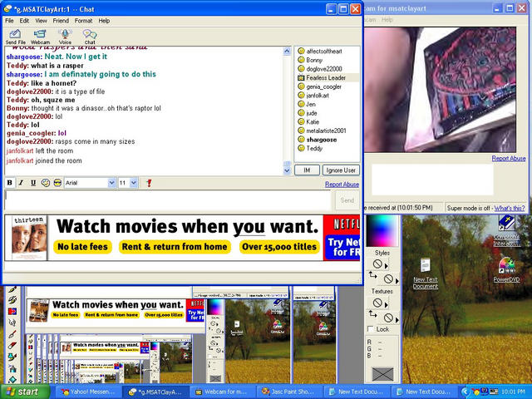Select shargoose in the user list
This screenshot has width=532, height=399.
[x=327, y=140]
